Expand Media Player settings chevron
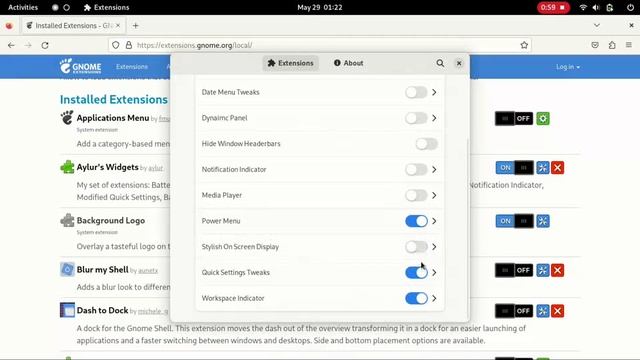Image resolution: width=640 pixels, height=360 pixels. coord(434,195)
